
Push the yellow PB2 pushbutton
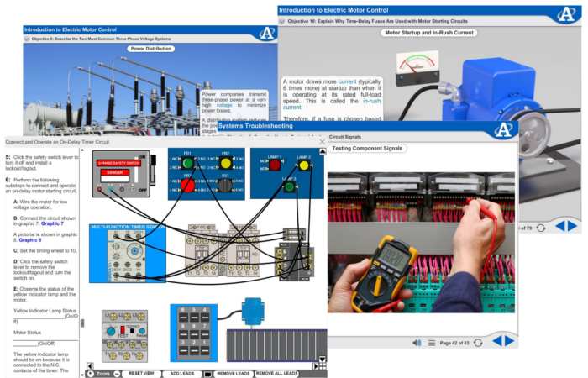pyautogui.click(x=226, y=163)
